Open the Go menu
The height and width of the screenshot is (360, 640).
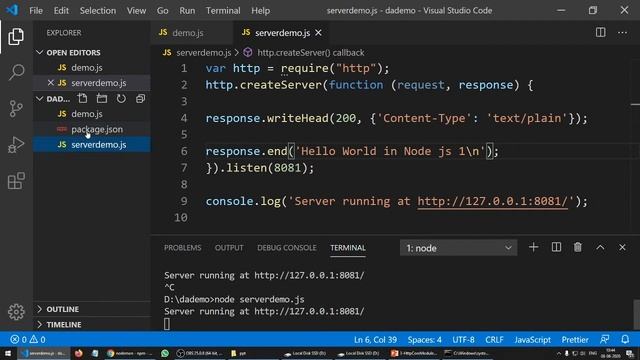click(162, 10)
